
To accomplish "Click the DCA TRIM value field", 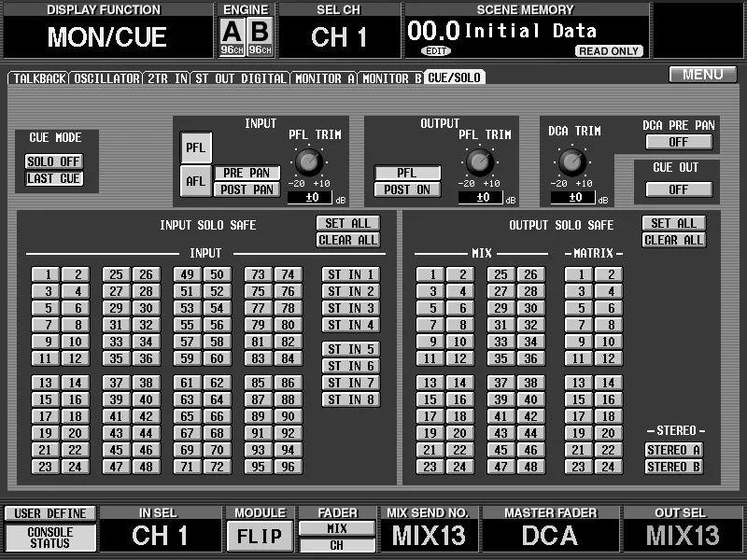I will [x=573, y=198].
